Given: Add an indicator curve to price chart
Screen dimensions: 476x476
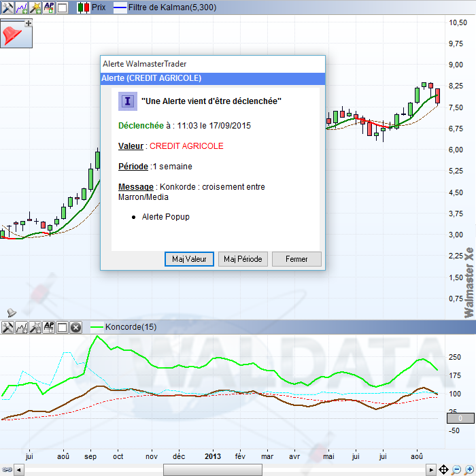Looking at the screenshot, I should click(x=21, y=7).
